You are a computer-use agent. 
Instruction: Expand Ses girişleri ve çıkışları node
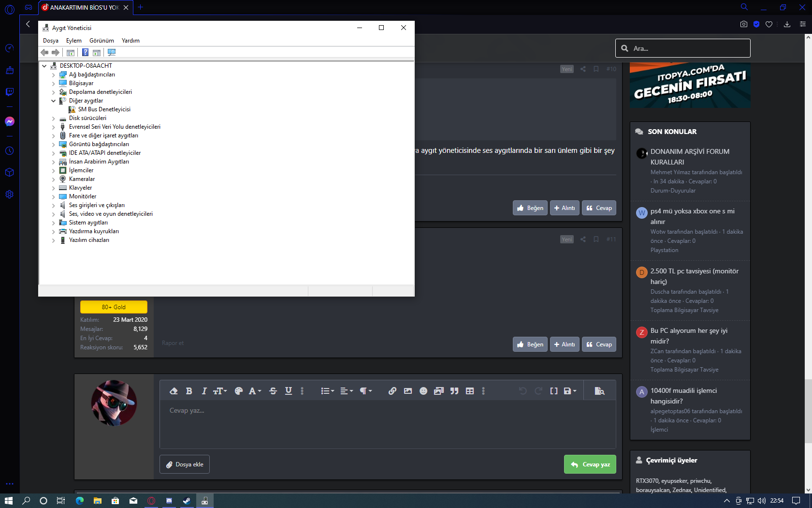point(54,206)
